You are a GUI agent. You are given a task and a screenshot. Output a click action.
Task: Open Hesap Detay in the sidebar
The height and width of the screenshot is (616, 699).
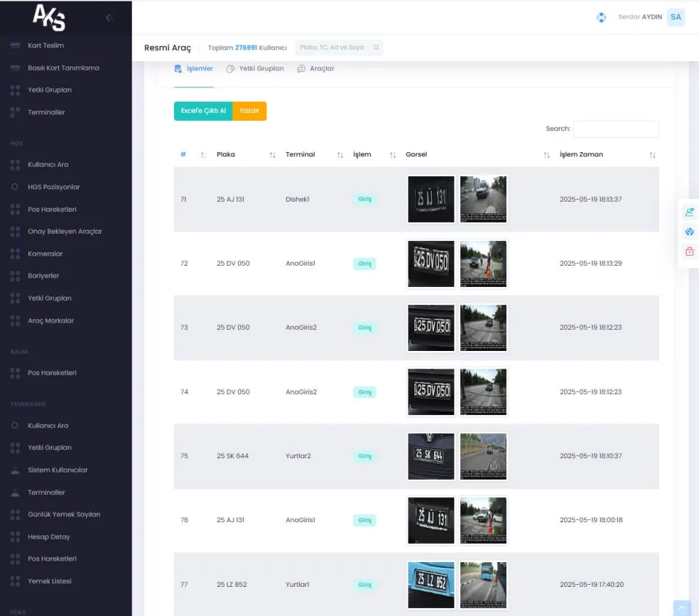point(49,537)
